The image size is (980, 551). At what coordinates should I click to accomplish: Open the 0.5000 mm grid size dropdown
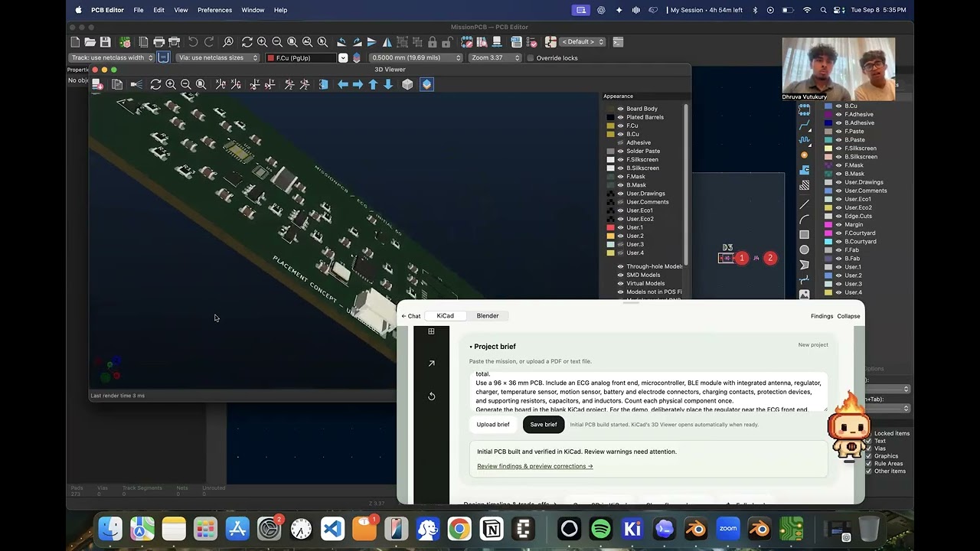point(416,58)
